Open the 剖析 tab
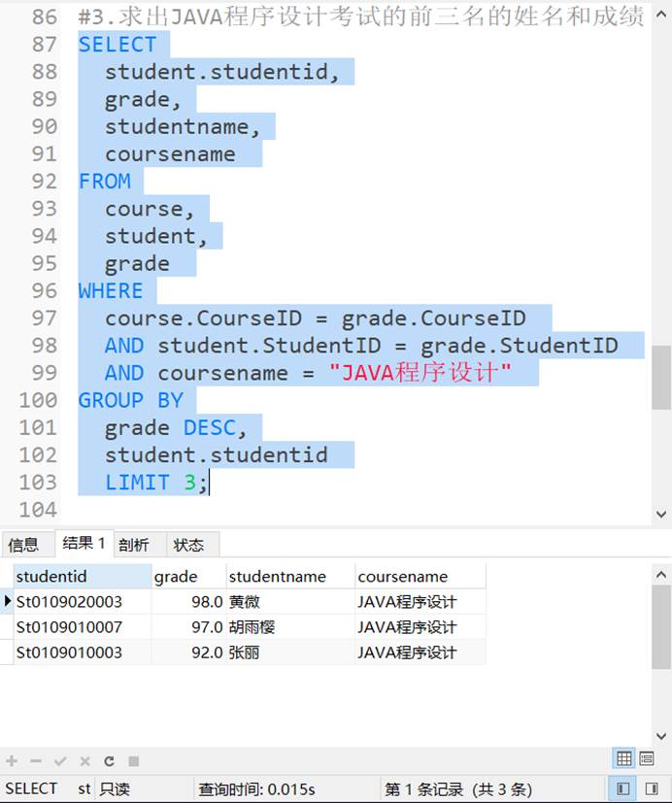 139,544
